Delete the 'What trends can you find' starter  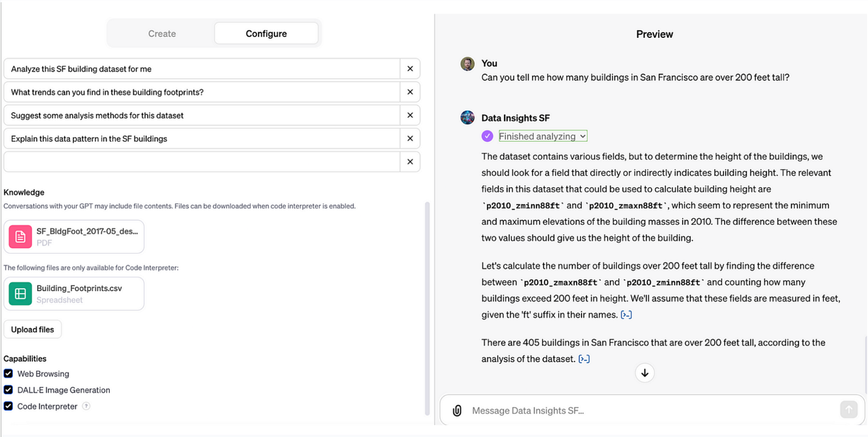(410, 92)
